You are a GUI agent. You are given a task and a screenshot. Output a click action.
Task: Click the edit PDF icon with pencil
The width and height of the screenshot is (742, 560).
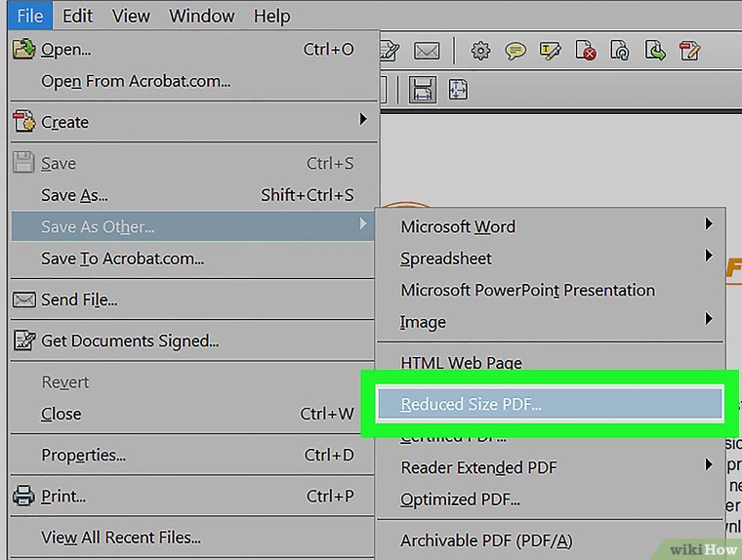690,51
